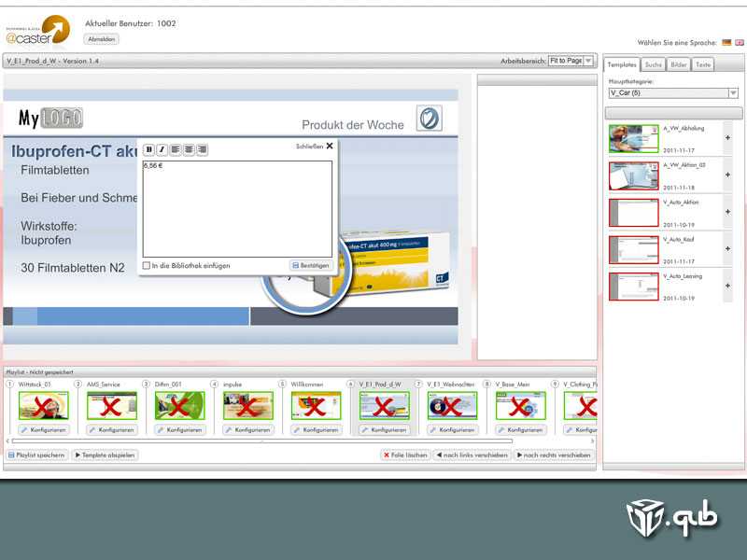This screenshot has width=747, height=560.
Task: Click the playlist horizontal scrollbar
Action: click(x=262, y=441)
